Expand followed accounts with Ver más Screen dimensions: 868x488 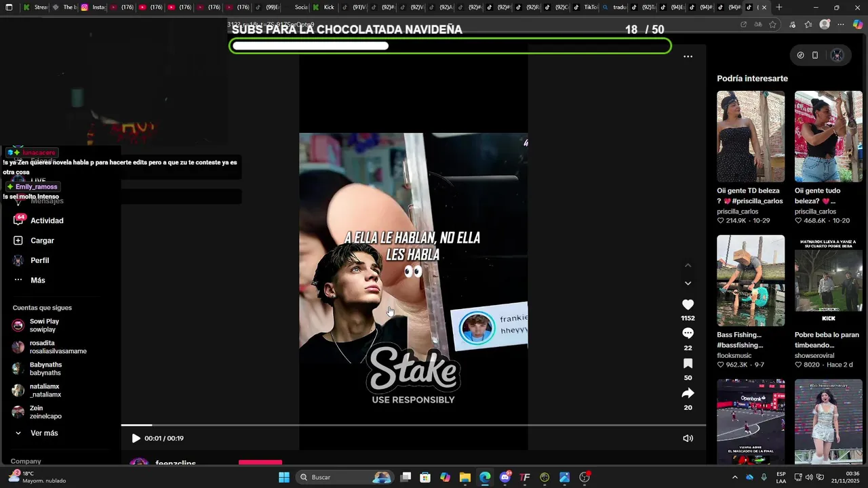[43, 433]
